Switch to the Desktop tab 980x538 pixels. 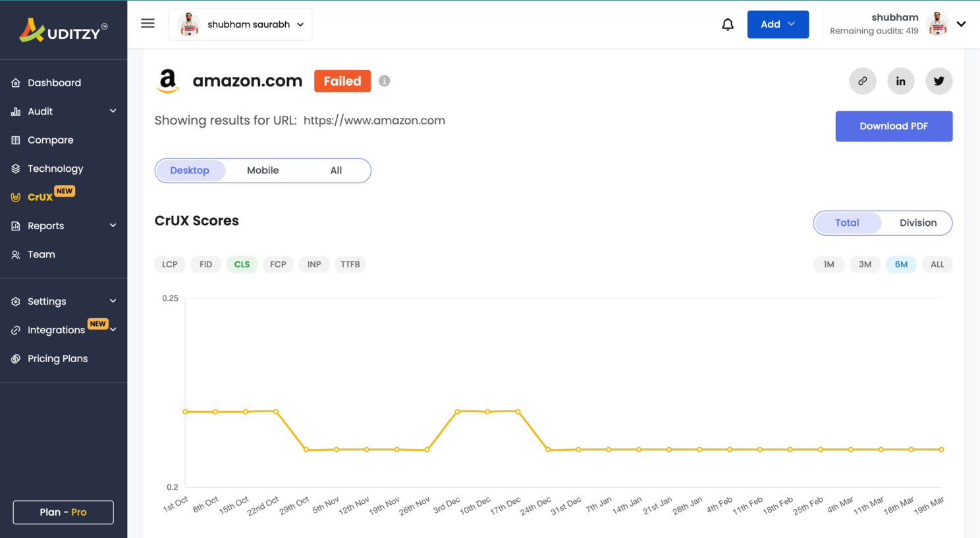tap(190, 171)
